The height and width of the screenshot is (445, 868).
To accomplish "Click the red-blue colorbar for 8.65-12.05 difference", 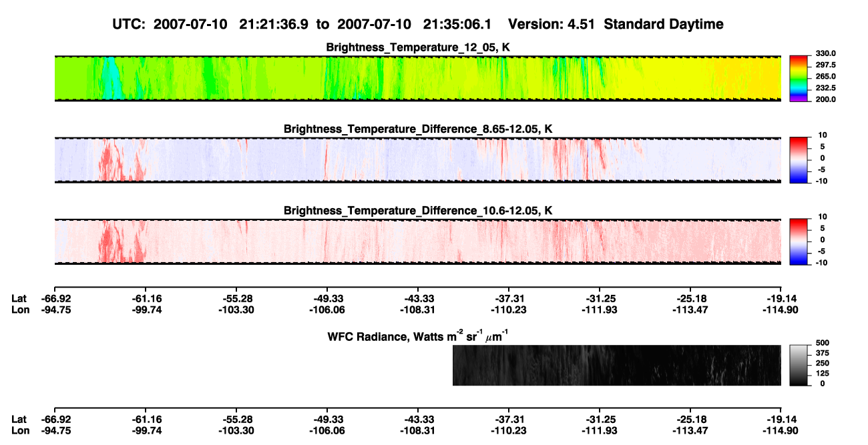I will pos(798,160).
